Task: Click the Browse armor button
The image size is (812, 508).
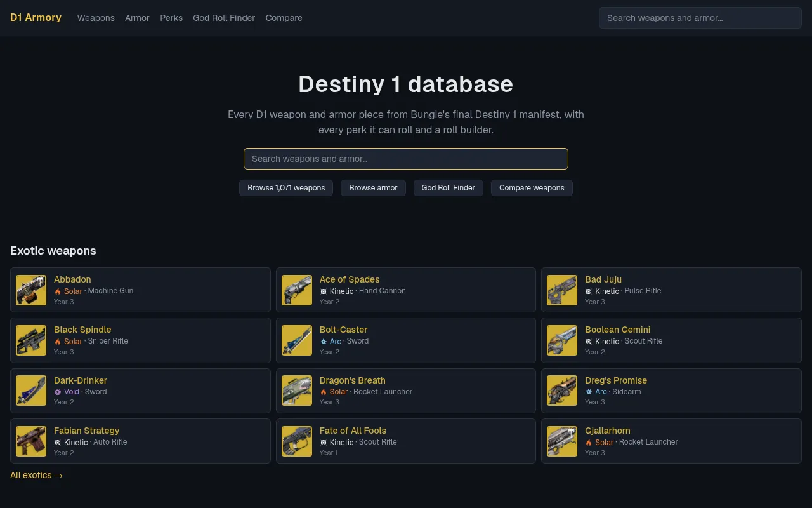Action: tap(373, 188)
